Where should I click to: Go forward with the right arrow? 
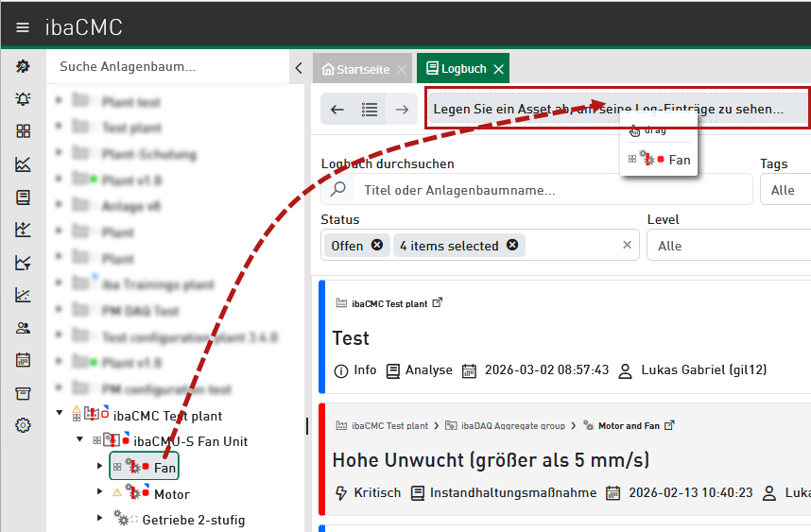tap(402, 110)
